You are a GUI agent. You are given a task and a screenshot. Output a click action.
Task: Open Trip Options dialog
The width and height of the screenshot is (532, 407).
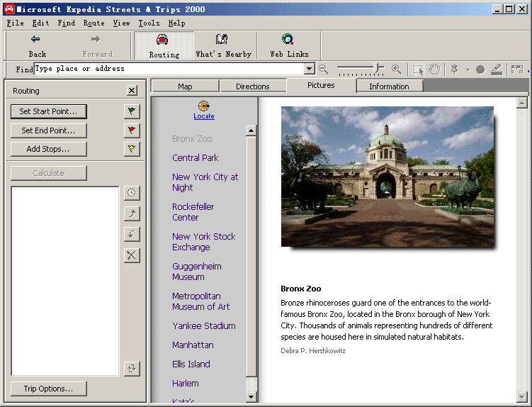[x=48, y=389]
